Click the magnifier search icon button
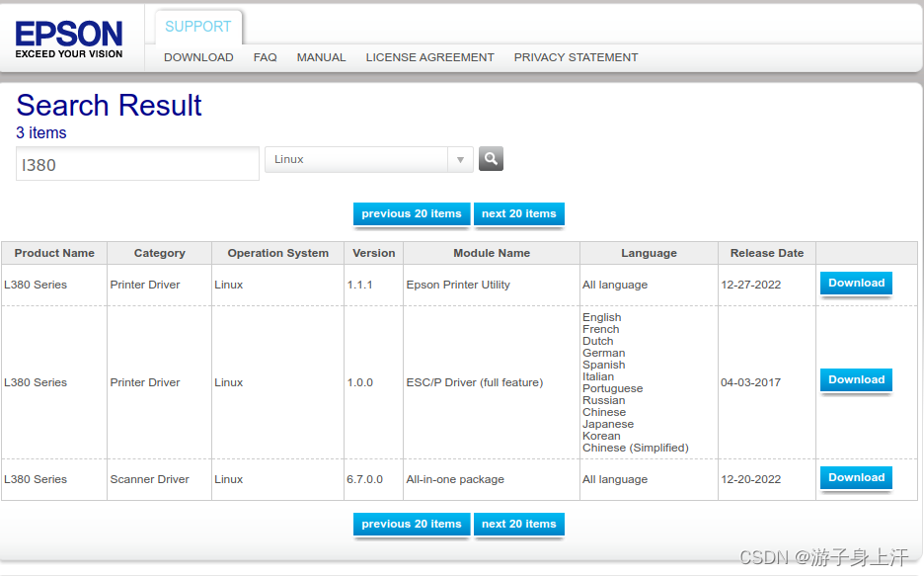This screenshot has width=924, height=576. pos(491,159)
